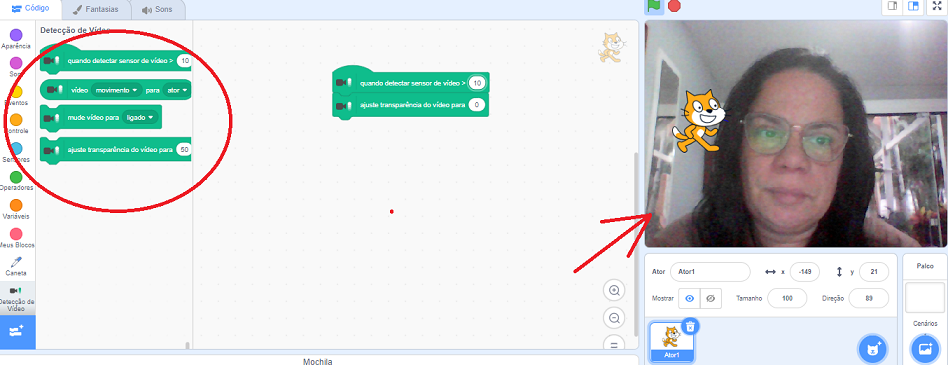Open ator dropdown in palette video block
Image resolution: width=948 pixels, height=365 pixels.
click(176, 90)
